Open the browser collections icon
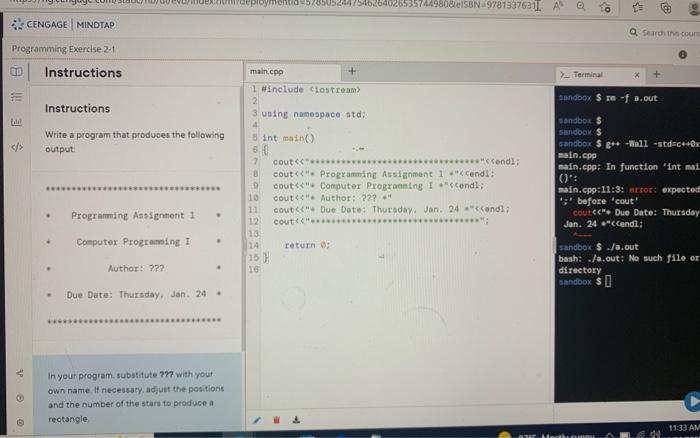Screen dimensions: 700x438 pos(666,8)
